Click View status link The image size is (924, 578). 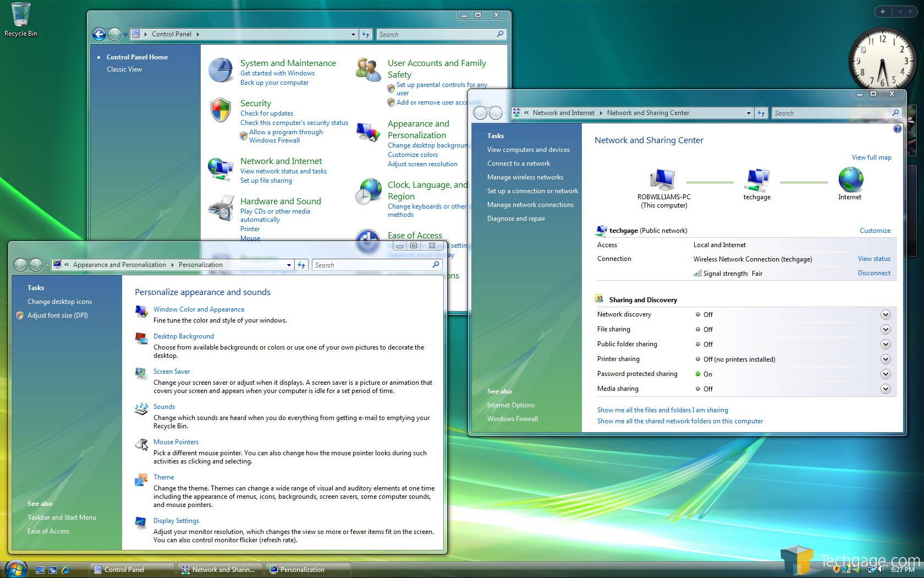874,259
